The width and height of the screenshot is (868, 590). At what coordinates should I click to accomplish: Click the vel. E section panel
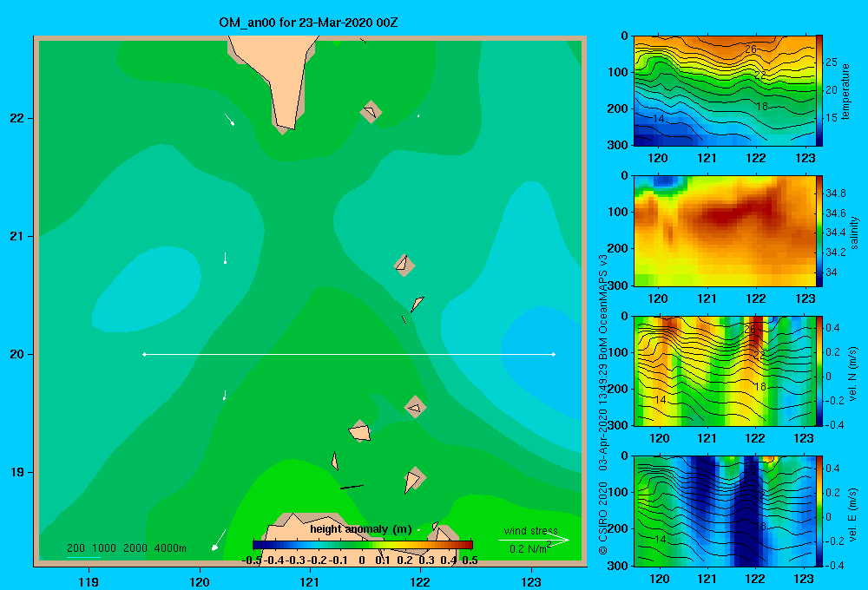[724, 511]
